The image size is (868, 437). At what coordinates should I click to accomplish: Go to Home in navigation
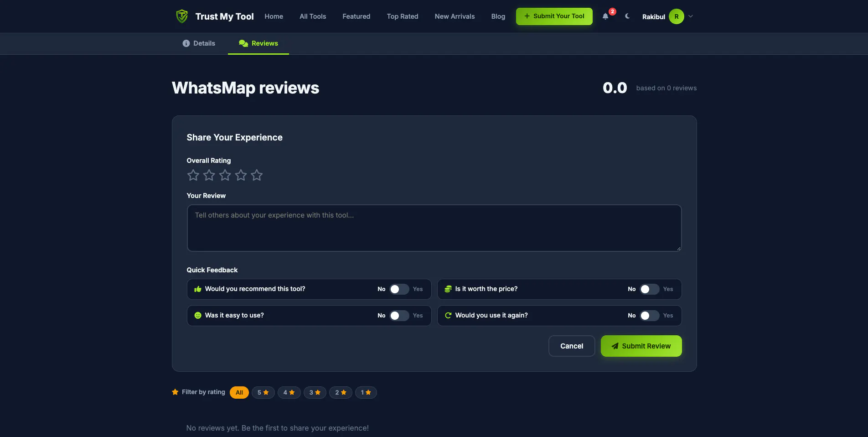click(274, 16)
